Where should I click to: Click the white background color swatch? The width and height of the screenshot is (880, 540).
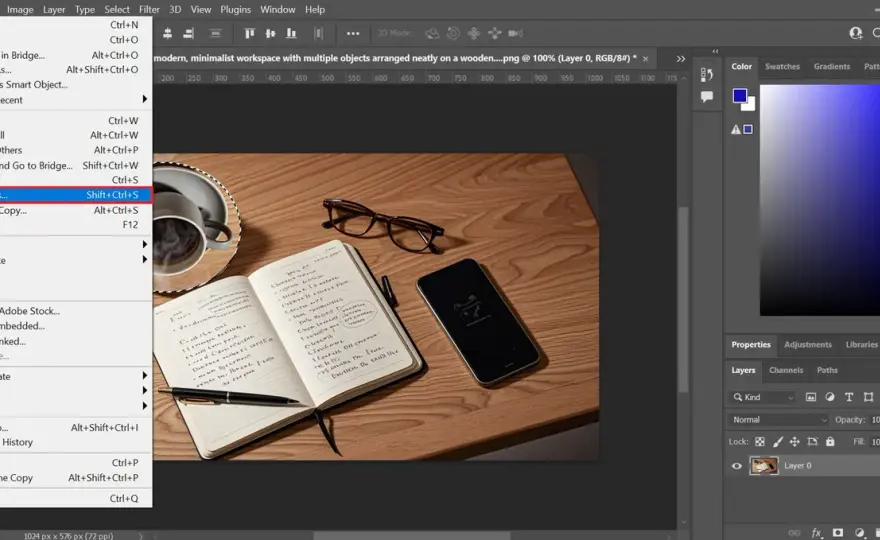751,106
